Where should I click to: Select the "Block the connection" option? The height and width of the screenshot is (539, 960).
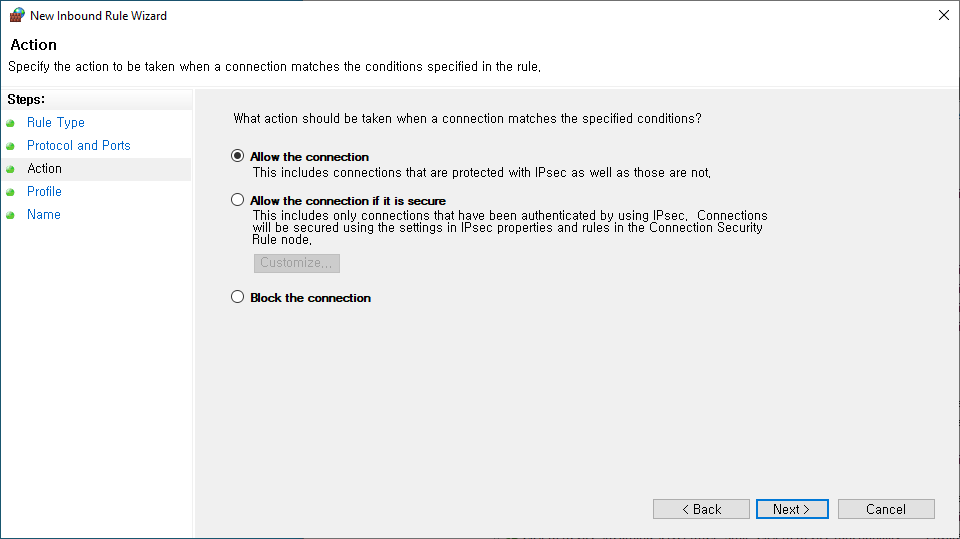(237, 297)
